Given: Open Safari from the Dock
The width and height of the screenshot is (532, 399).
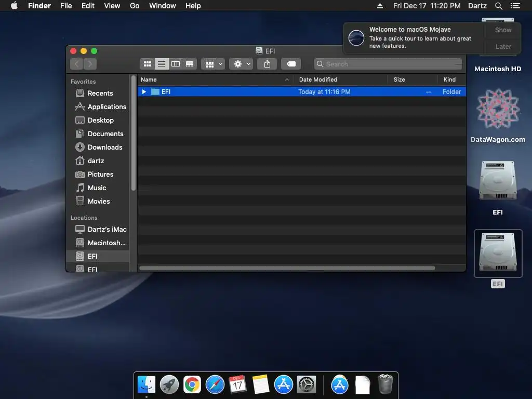Looking at the screenshot, I should [x=215, y=385].
